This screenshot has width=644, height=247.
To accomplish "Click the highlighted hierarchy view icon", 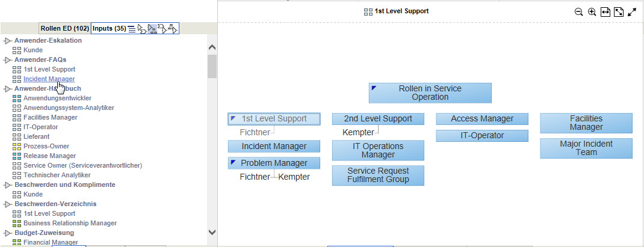I will 152,29.
